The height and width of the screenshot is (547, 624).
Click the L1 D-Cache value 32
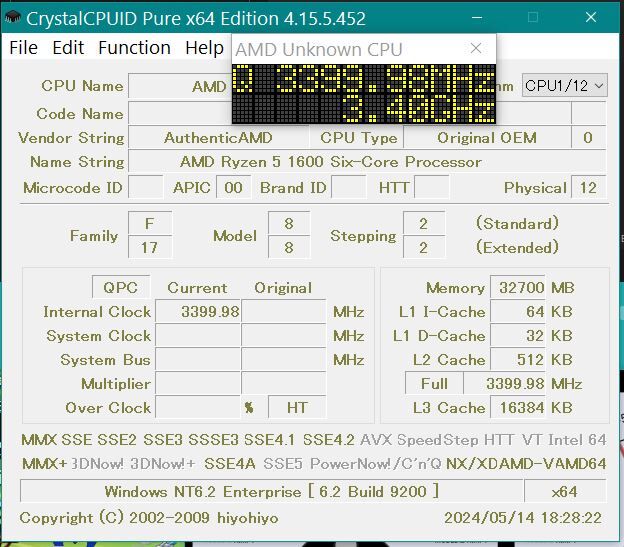[x=518, y=335]
